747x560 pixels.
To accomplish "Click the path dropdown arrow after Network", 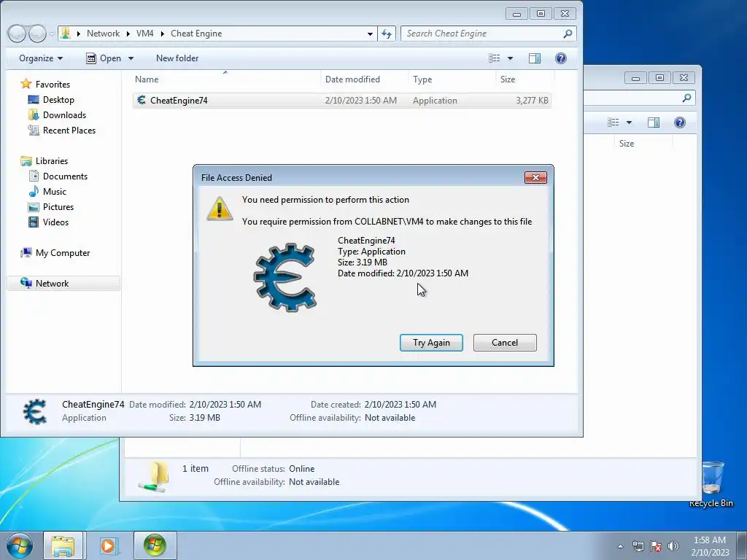I will pyautogui.click(x=128, y=34).
